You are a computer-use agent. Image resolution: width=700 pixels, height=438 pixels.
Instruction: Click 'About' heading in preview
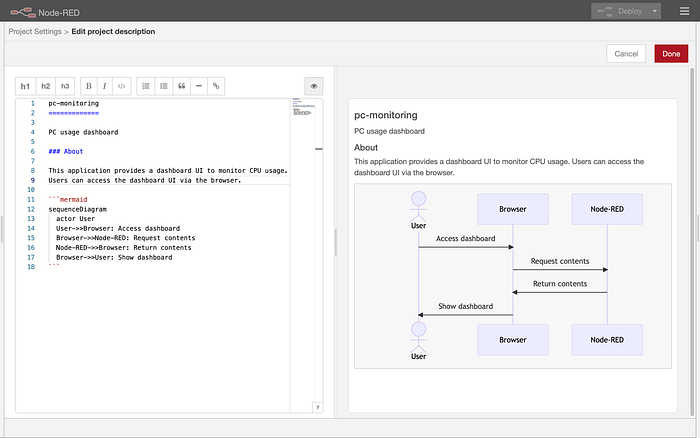(x=366, y=147)
